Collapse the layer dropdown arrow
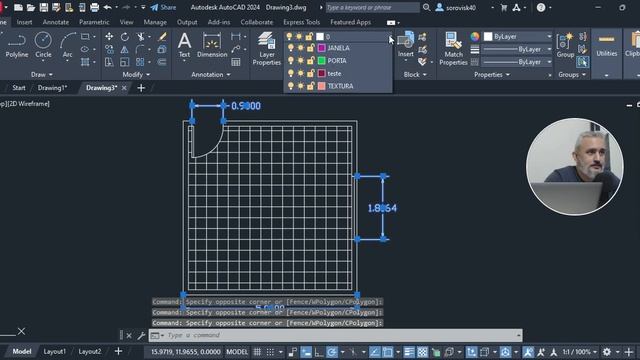The width and height of the screenshot is (640, 360). coord(390,37)
